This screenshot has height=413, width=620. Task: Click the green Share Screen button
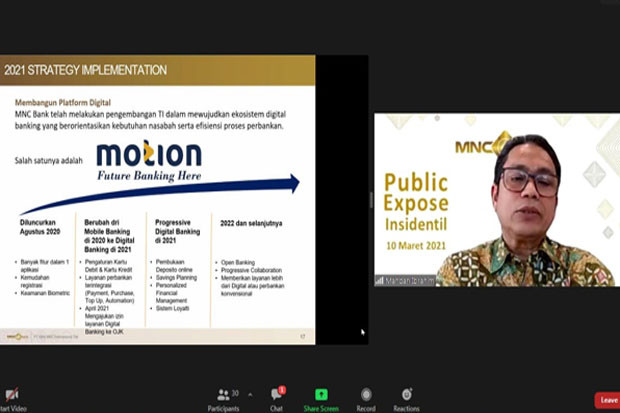[x=321, y=399]
